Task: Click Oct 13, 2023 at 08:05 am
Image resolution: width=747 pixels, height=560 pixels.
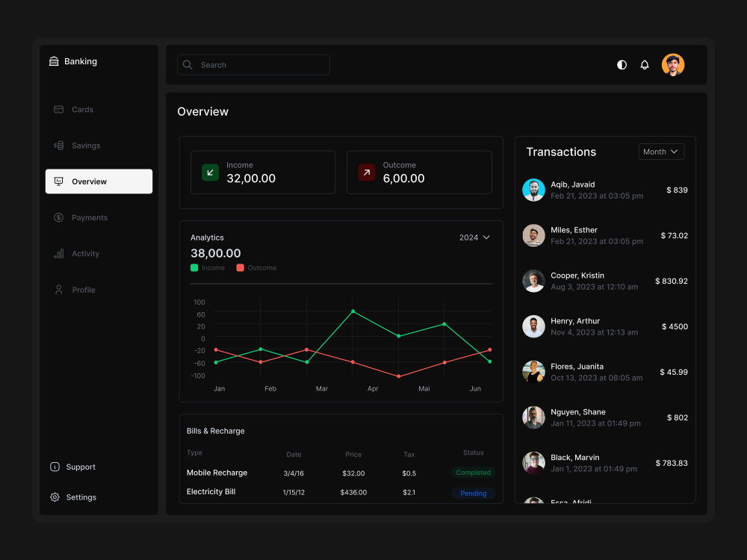Action: pyautogui.click(x=596, y=378)
